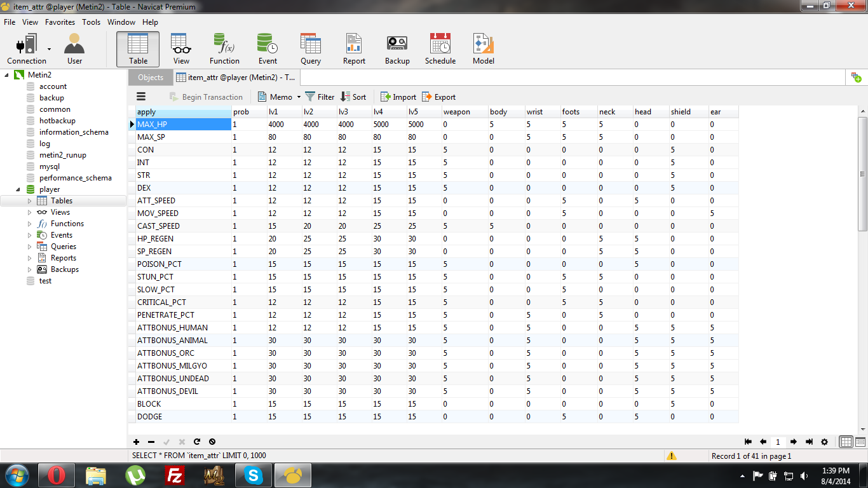868x488 pixels.
Task: Open the Connection dropdown arrow
Action: [49, 49]
